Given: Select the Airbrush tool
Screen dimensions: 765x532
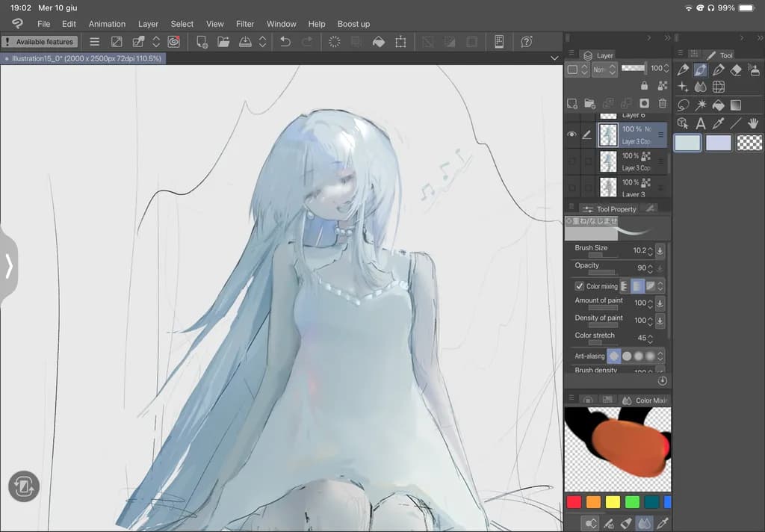Looking at the screenshot, I should point(753,70).
